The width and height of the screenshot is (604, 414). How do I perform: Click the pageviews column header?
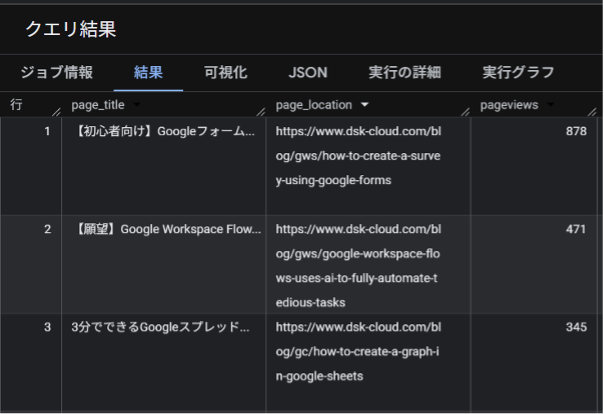[509, 105]
